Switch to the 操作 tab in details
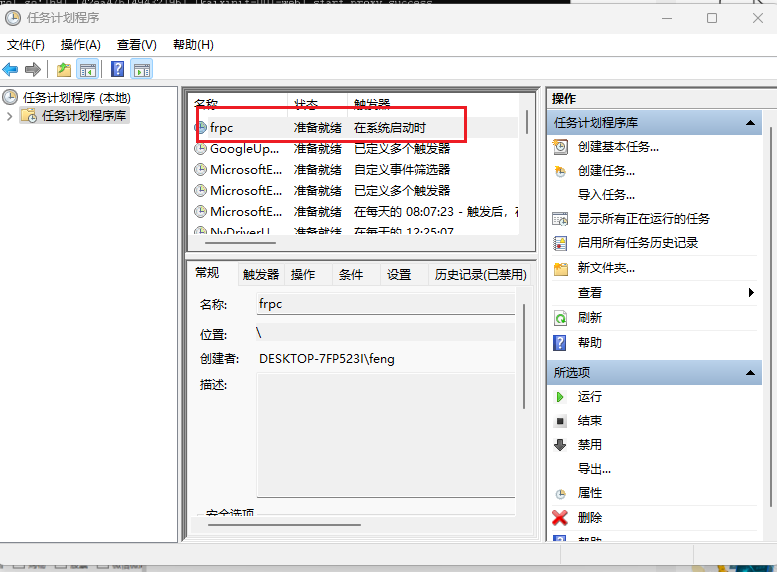 (303, 275)
